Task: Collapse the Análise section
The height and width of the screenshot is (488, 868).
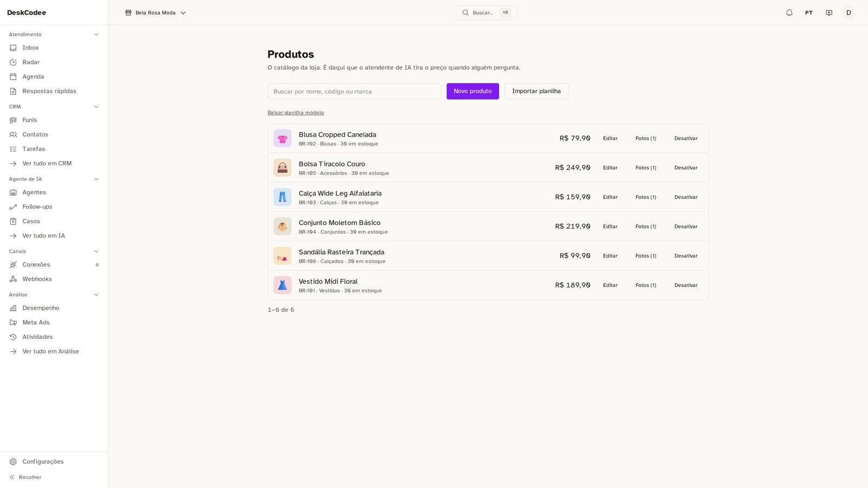Action: 97,295
